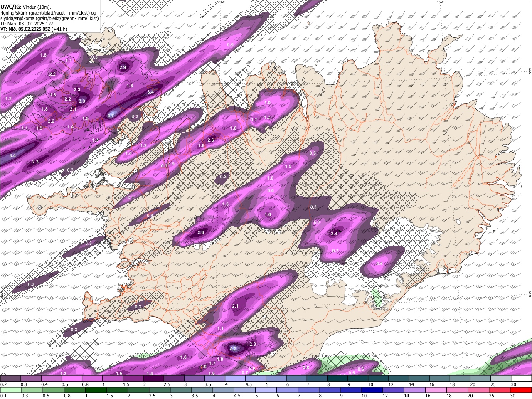532x399 pixels.
Task: Click the '0.4' precipitation value on map
Action: (150, 215)
